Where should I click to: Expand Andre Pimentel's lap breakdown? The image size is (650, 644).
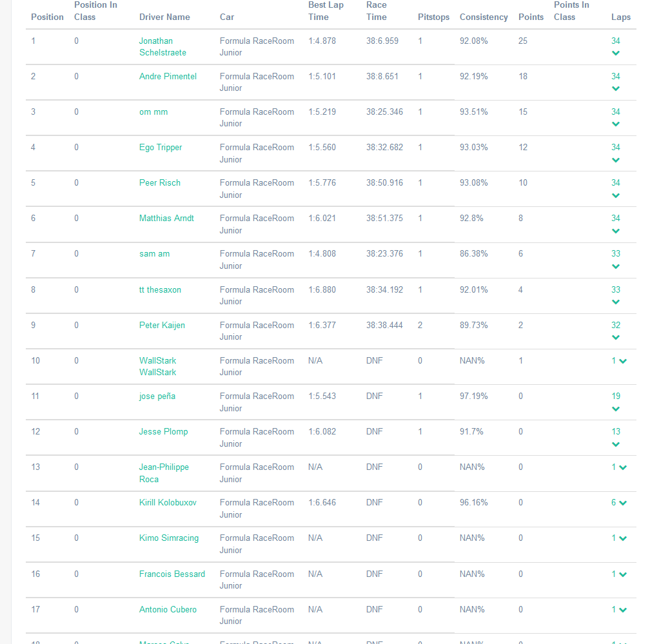point(616,88)
